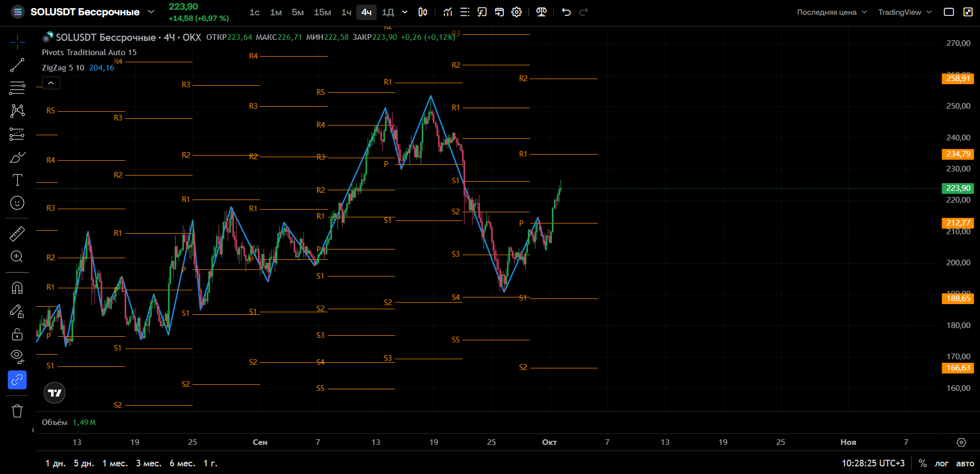980x474 pixels.
Task: Click the undo arrow
Action: coord(566,12)
